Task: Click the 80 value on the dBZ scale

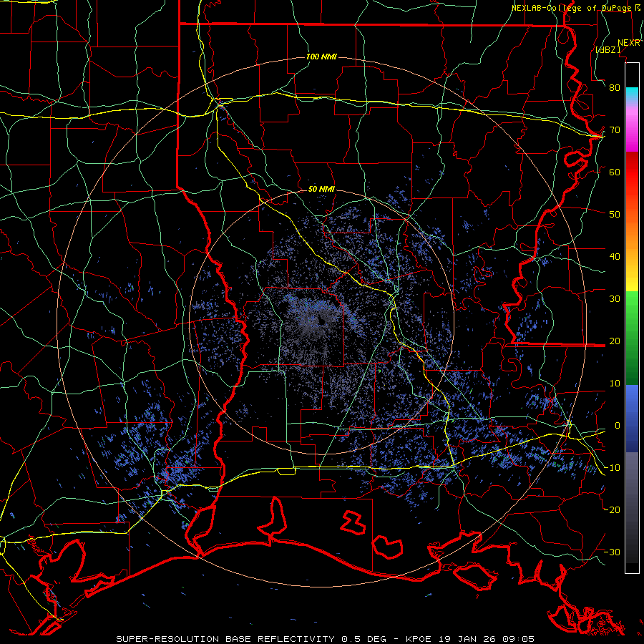Action: (615, 88)
